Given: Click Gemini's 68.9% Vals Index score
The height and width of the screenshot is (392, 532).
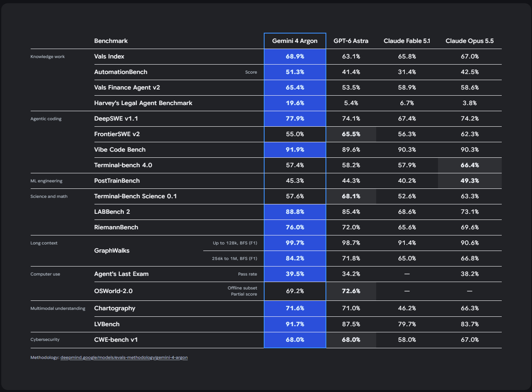Looking at the screenshot, I should [295, 56].
